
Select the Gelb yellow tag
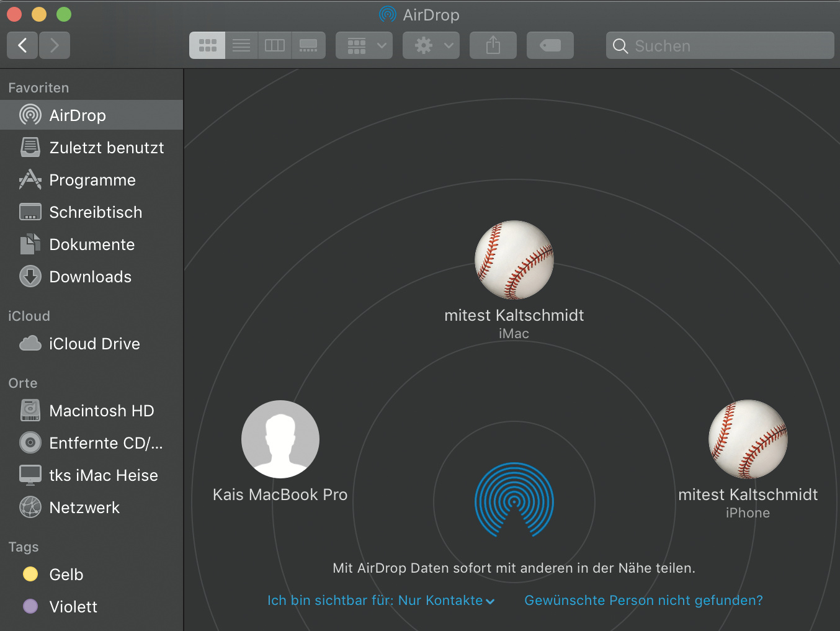(66, 575)
